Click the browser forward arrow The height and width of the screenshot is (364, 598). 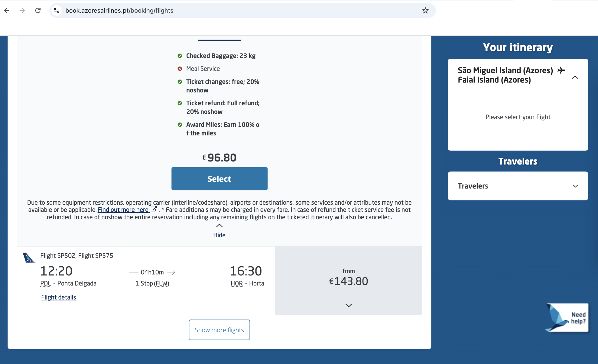(x=22, y=11)
